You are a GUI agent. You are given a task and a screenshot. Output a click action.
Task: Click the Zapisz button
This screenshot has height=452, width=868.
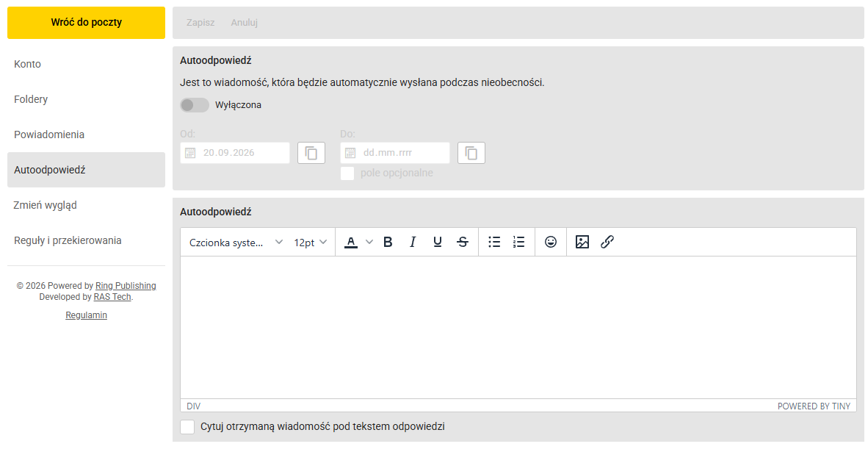[x=200, y=23]
